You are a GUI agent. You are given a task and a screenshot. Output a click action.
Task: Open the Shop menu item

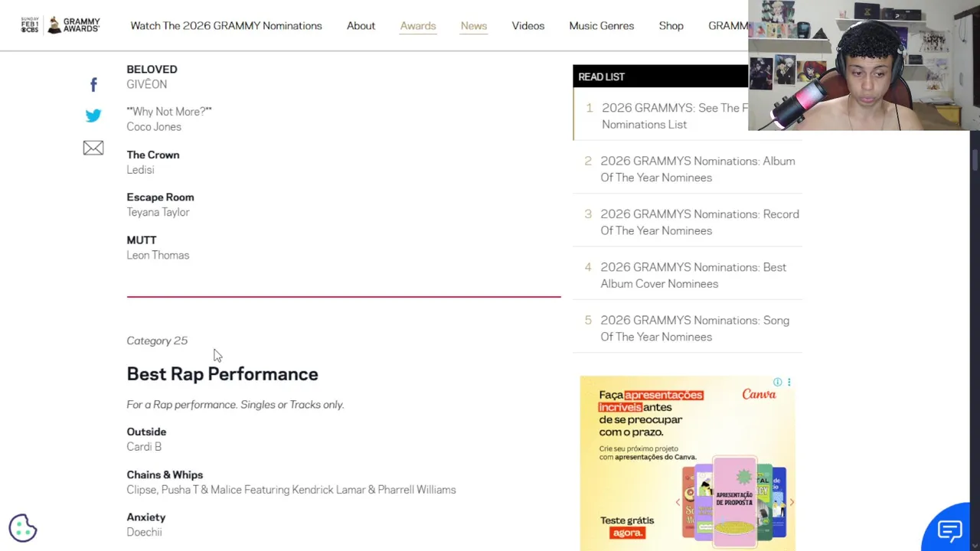tap(671, 26)
